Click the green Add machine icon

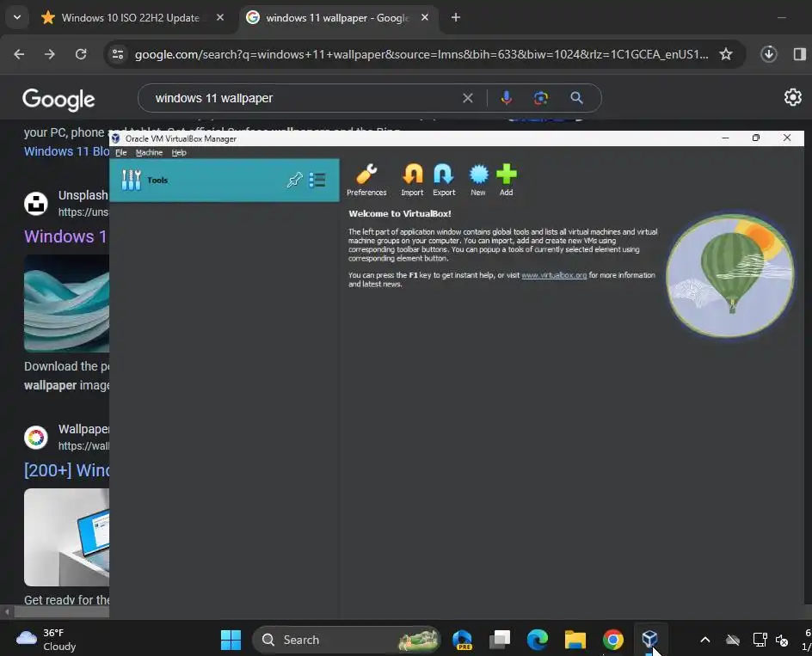506,180
